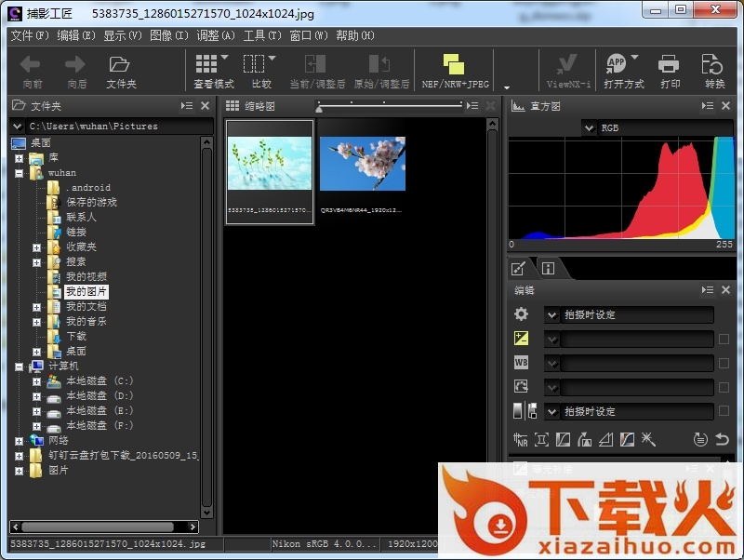Open the 编辑(E) menu

(x=76, y=35)
